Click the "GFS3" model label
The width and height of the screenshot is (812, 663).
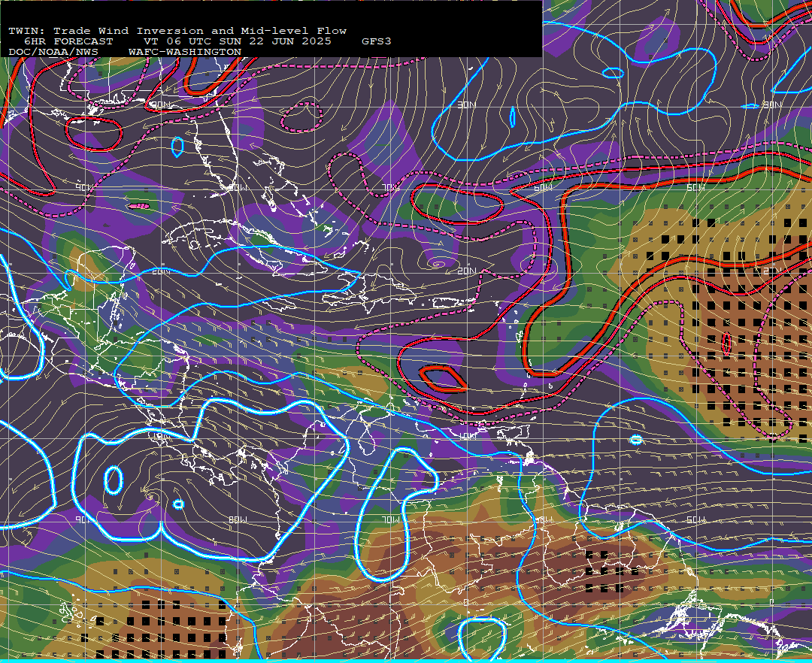pyautogui.click(x=377, y=41)
